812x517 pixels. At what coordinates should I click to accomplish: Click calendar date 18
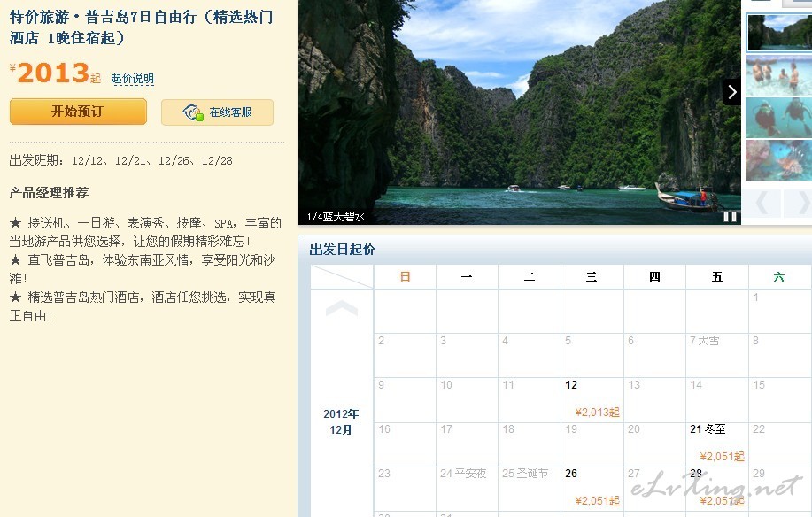click(x=508, y=429)
